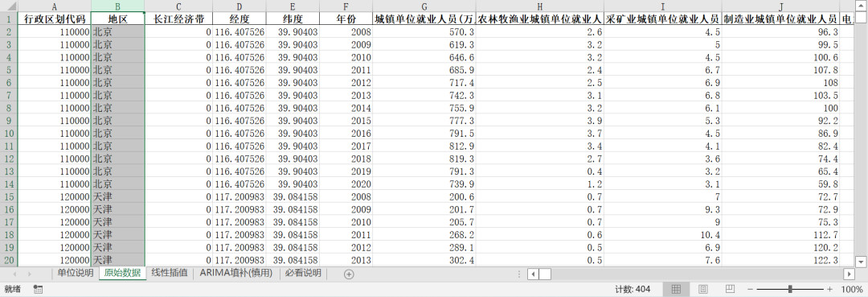
Task: Adjust the zoom slider handle
Action: tap(790, 289)
